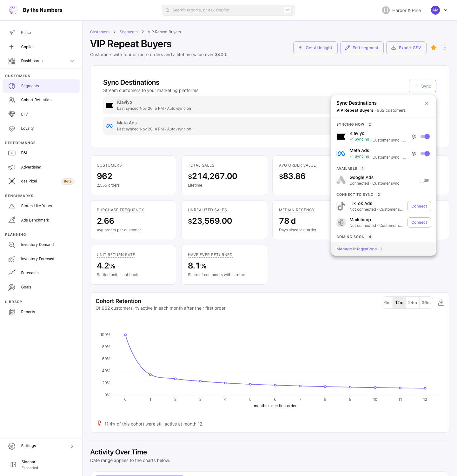The height and width of the screenshot is (476, 457).
Task: Open the P&L icon in sidebar
Action: tap(12, 153)
